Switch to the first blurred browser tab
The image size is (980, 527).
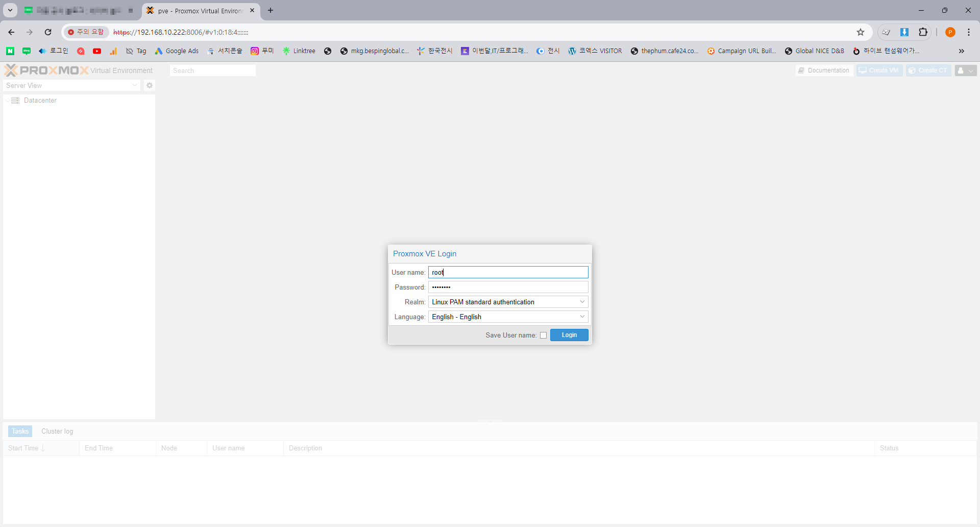click(x=79, y=11)
